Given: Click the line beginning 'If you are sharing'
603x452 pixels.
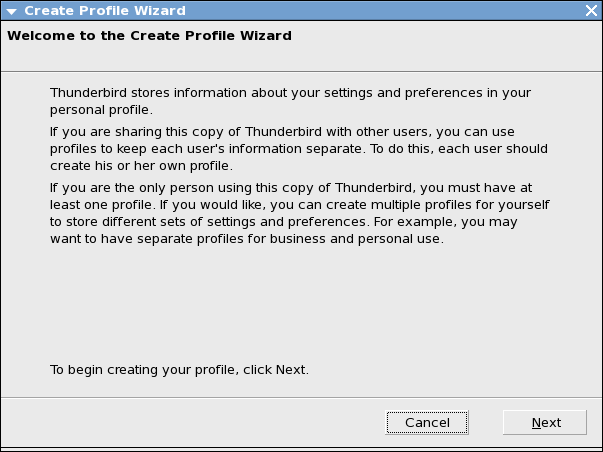Looking at the screenshot, I should (x=282, y=132).
